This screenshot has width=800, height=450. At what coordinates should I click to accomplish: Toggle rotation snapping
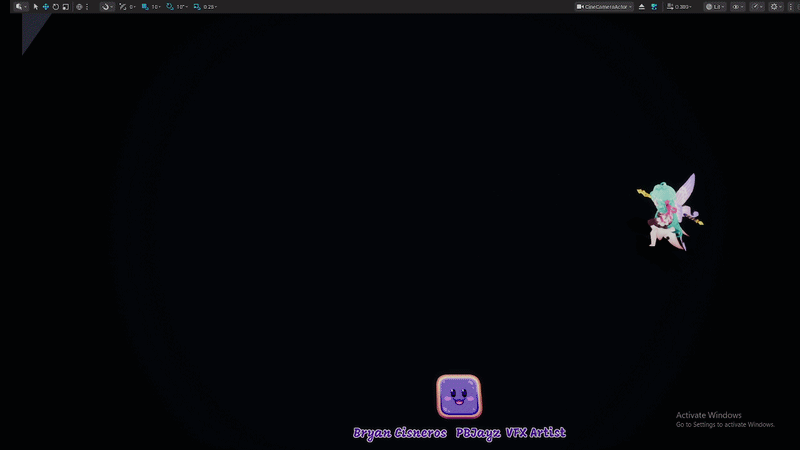click(x=170, y=7)
